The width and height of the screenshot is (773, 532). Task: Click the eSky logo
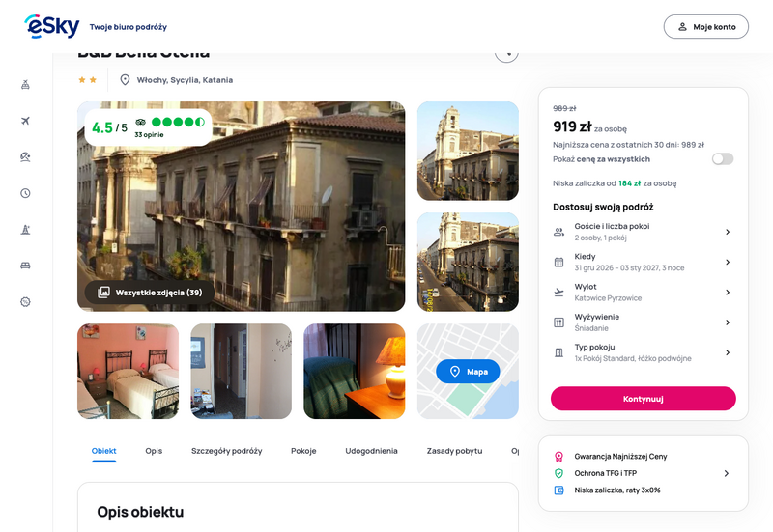click(x=52, y=26)
